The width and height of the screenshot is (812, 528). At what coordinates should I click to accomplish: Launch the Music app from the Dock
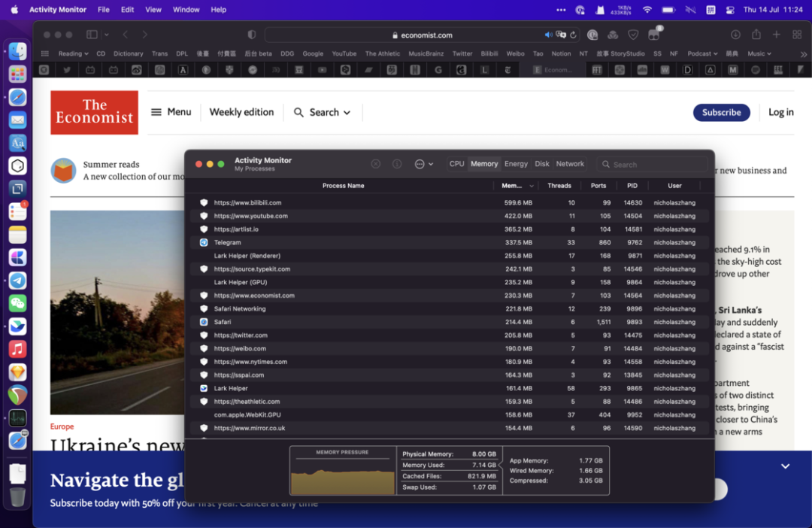18,349
